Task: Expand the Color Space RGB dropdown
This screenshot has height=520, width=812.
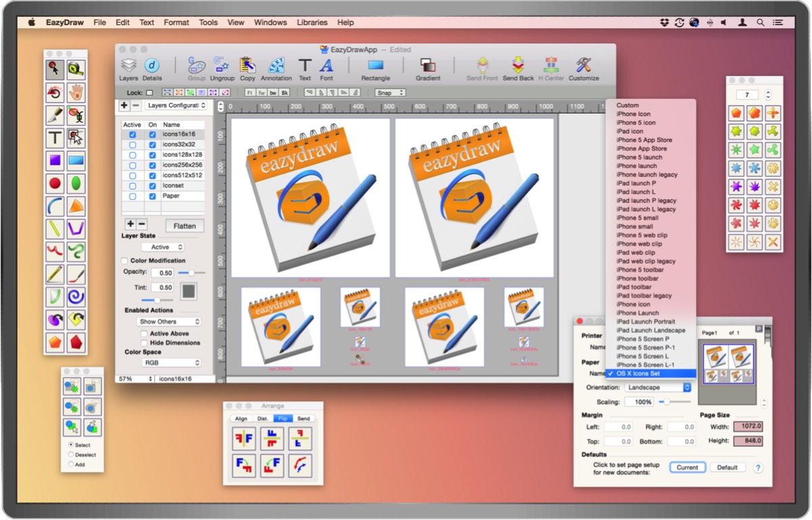Action: click(171, 363)
